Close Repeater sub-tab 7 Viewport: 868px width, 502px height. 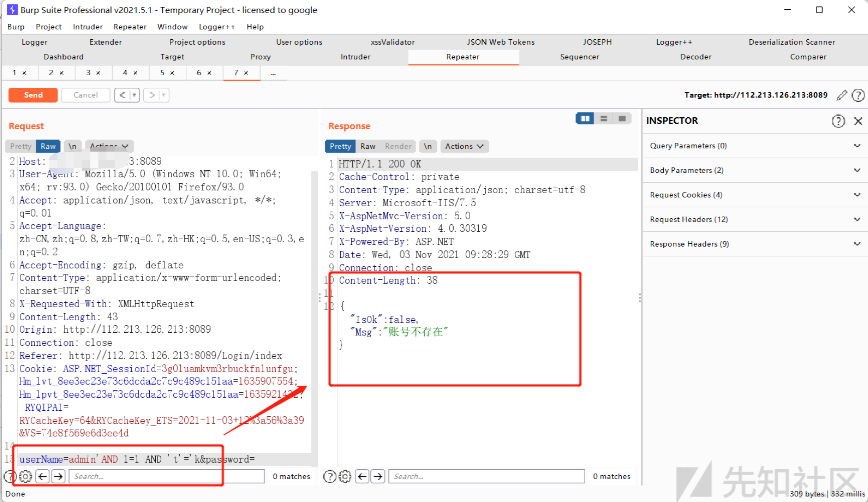pyautogui.click(x=246, y=73)
